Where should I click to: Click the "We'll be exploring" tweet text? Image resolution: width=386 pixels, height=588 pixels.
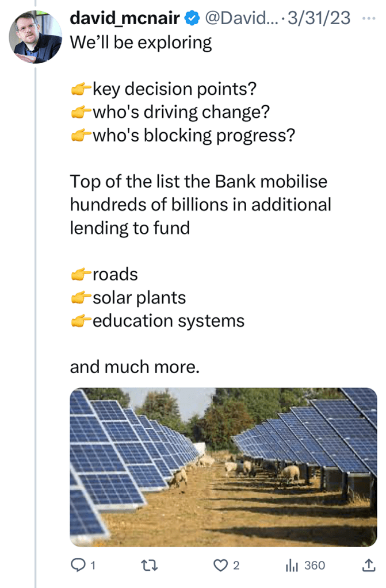click(x=141, y=43)
